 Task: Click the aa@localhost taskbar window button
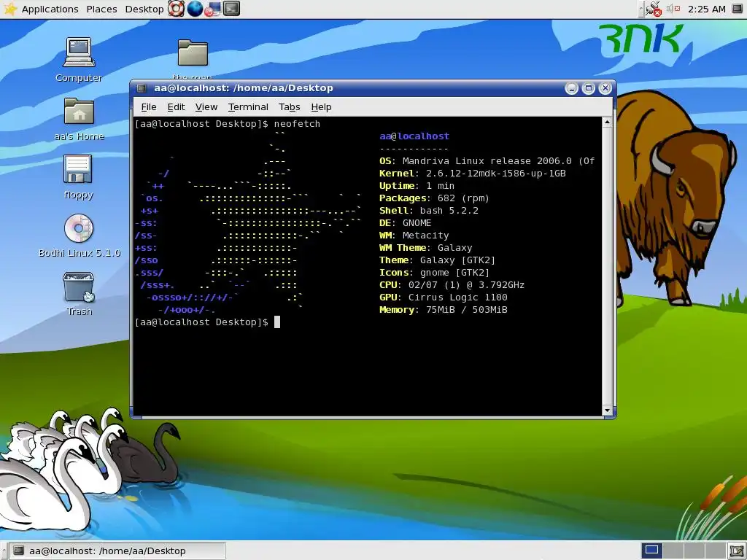tap(117, 551)
